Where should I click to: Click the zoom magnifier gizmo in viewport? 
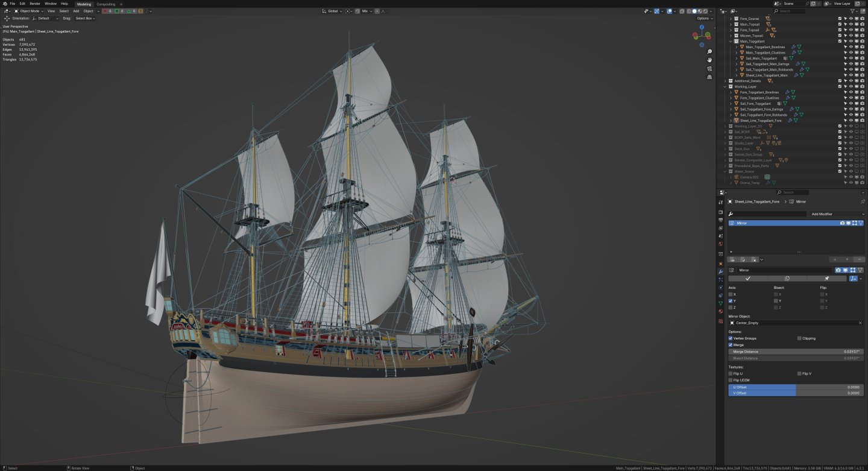[709, 52]
